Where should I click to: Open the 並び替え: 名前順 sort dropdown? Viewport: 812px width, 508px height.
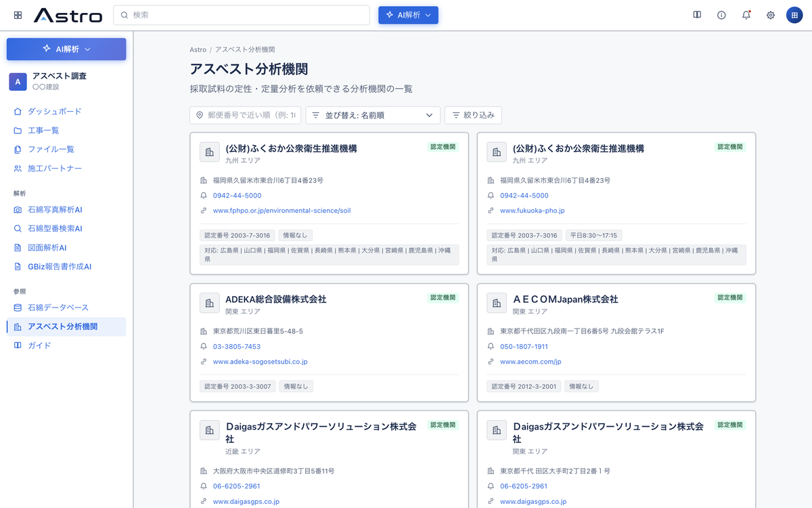tap(373, 115)
